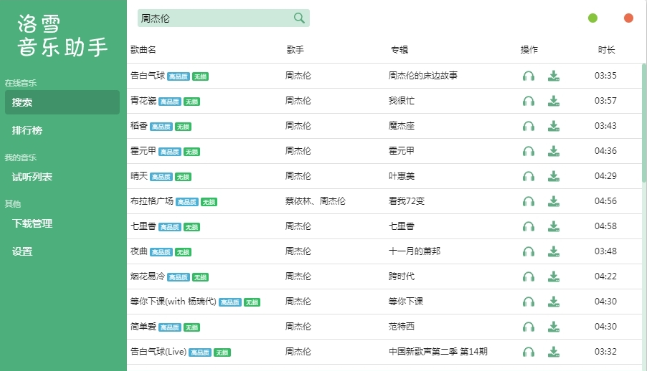Select artist text 蔡依林、周杰伦

315,201
